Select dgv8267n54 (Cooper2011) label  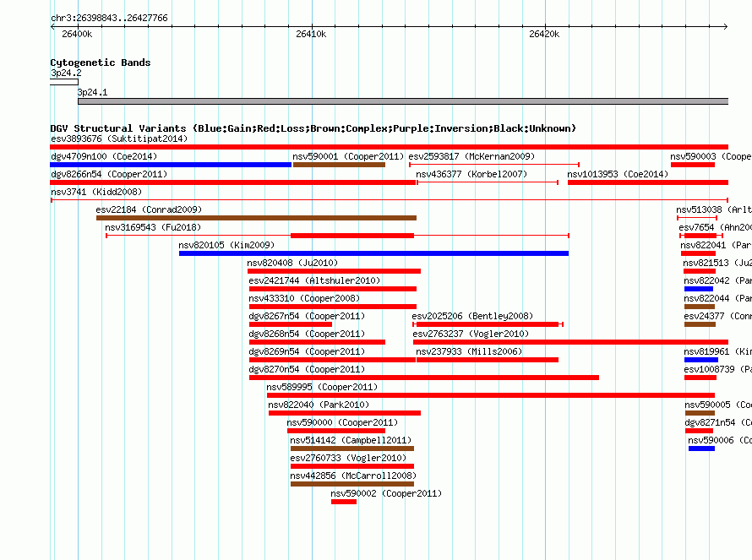coord(307,316)
